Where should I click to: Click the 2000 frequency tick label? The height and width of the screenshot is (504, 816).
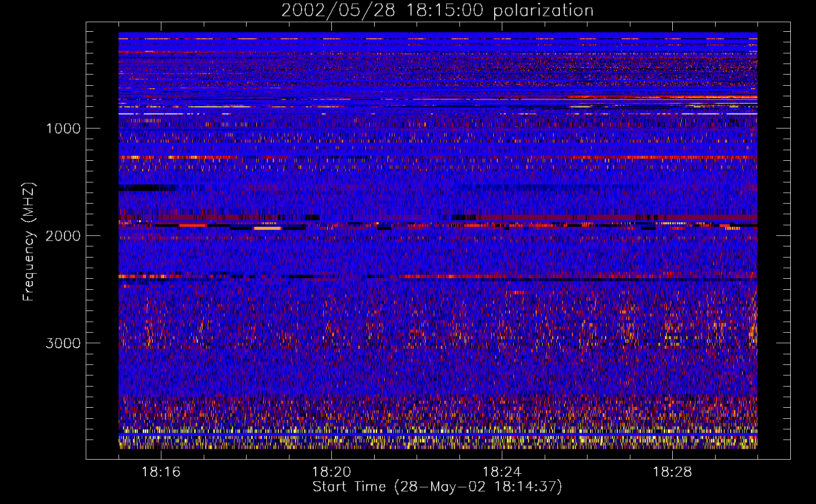pyautogui.click(x=63, y=236)
